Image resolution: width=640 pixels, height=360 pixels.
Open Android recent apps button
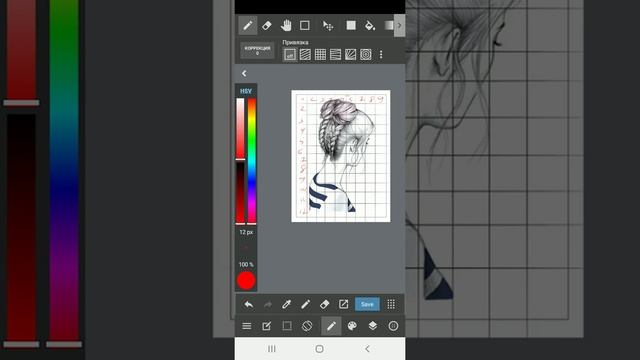tap(272, 349)
